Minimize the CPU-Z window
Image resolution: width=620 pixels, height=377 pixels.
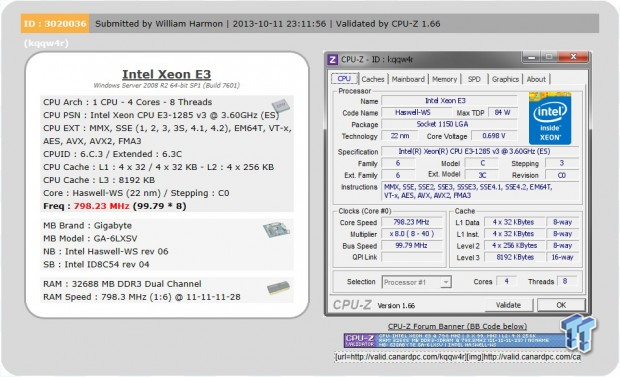532,57
